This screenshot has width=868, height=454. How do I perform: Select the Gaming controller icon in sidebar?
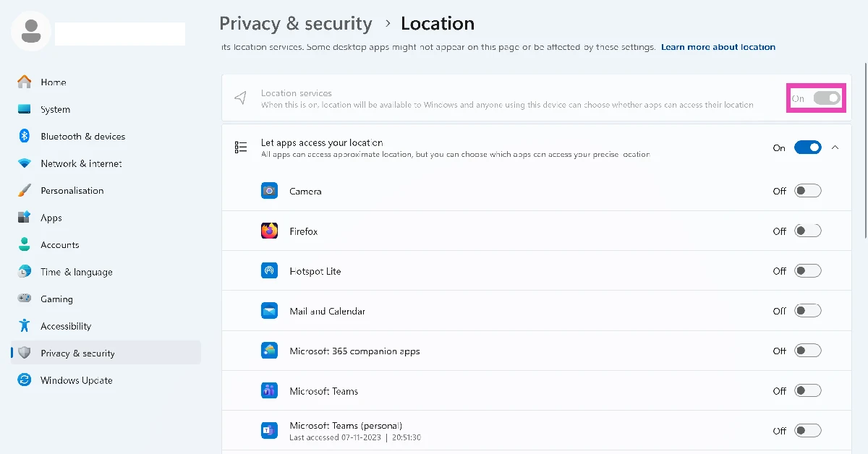click(23, 299)
